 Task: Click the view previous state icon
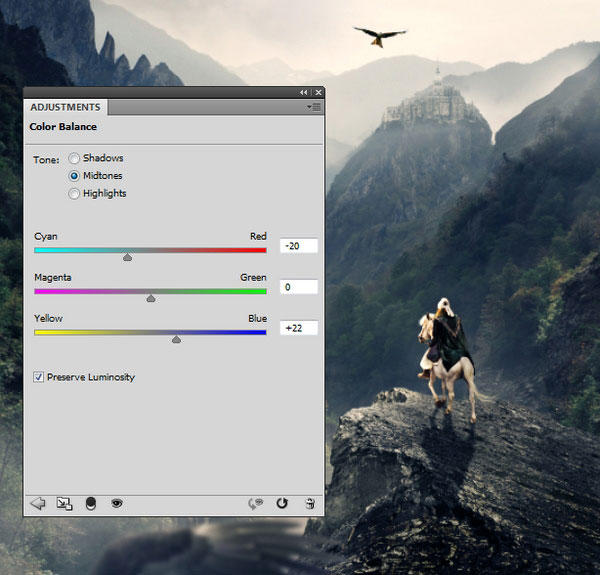point(255,503)
